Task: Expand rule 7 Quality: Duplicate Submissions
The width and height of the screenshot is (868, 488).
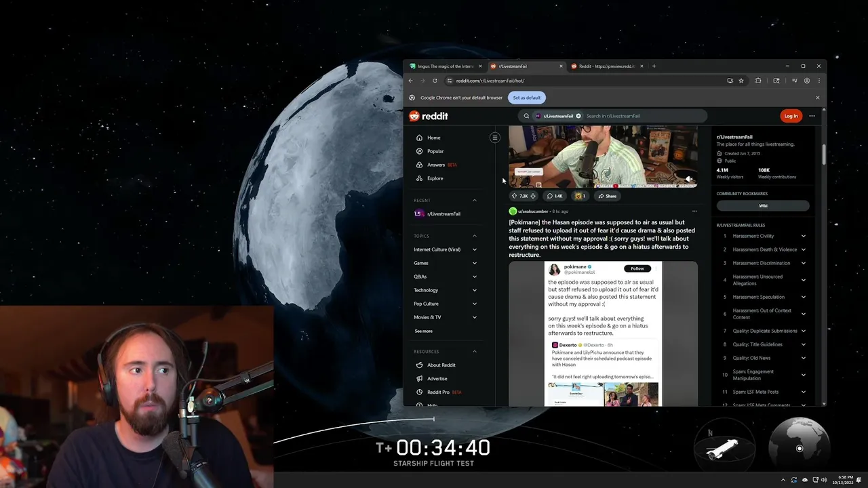Action: pos(804,331)
